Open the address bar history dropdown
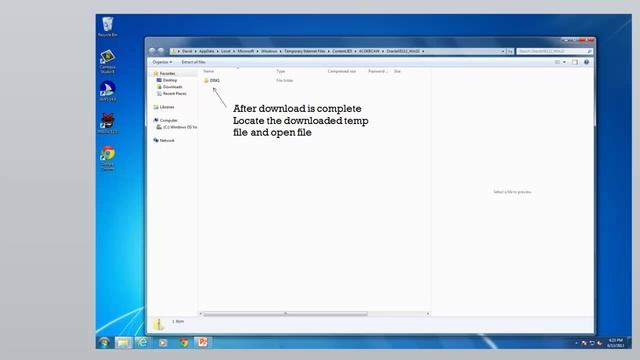Image resolution: width=640 pixels, height=360 pixels. pyautogui.click(x=502, y=51)
